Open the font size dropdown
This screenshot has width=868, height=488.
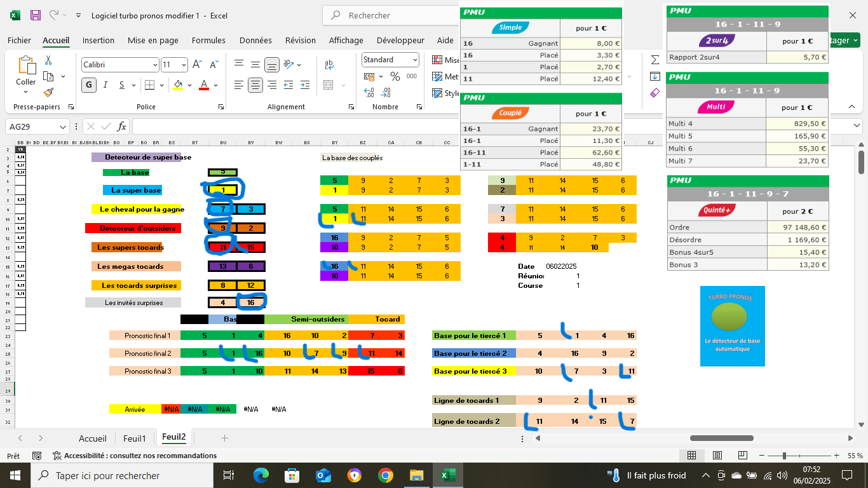pyautogui.click(x=184, y=65)
